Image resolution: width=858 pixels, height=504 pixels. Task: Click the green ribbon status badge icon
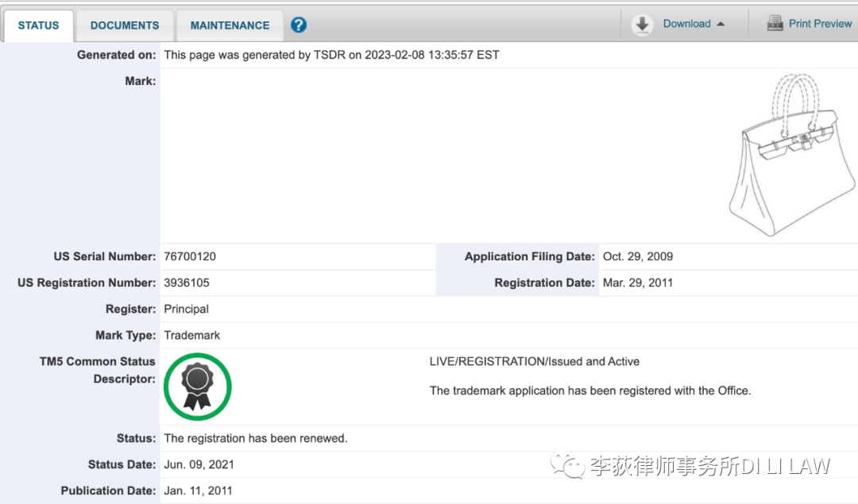click(x=198, y=387)
